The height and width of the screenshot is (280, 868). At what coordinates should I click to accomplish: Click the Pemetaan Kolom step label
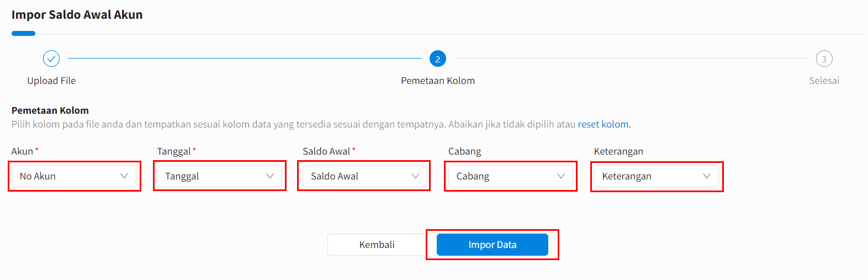coord(438,81)
